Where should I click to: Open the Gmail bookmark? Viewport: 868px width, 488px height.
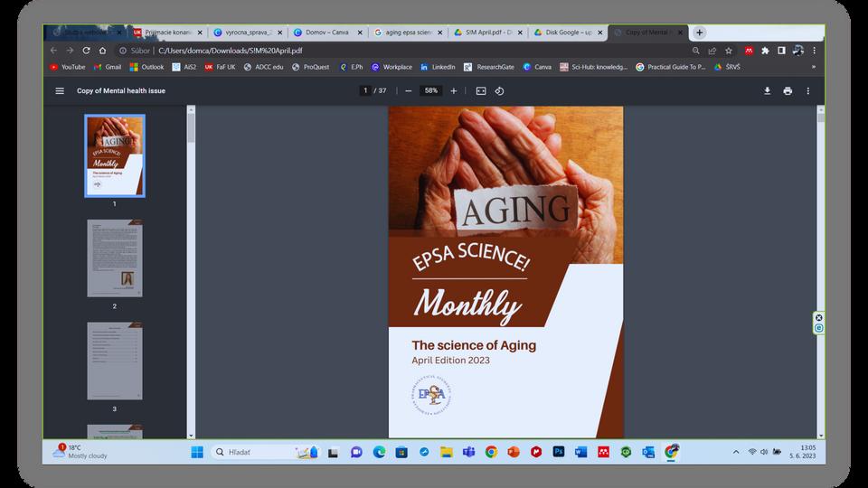(x=108, y=67)
